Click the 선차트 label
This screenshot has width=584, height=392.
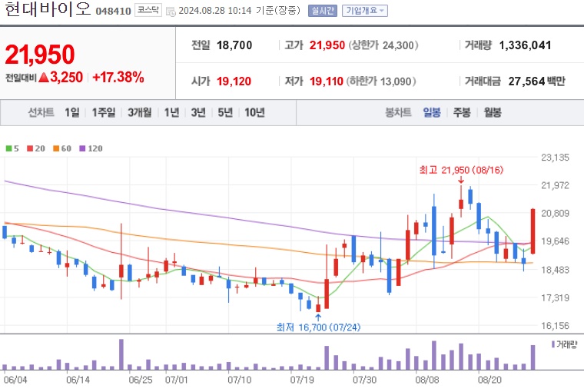click(41, 112)
